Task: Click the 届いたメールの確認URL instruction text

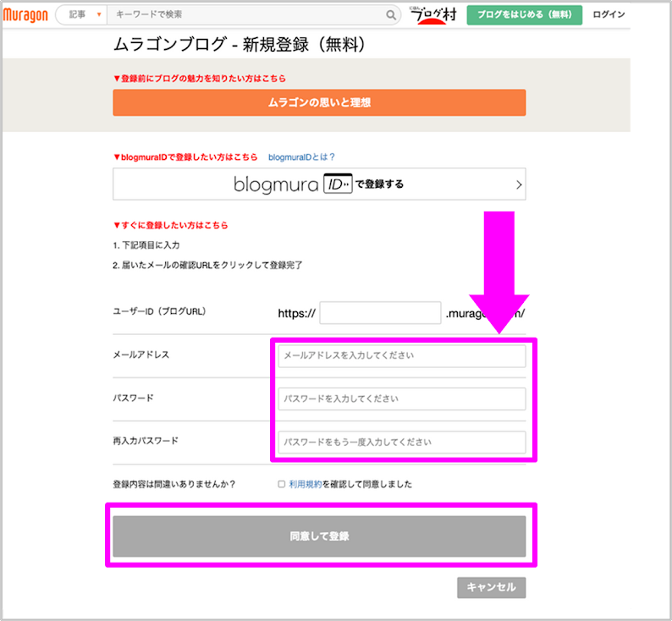Action: click(x=207, y=265)
